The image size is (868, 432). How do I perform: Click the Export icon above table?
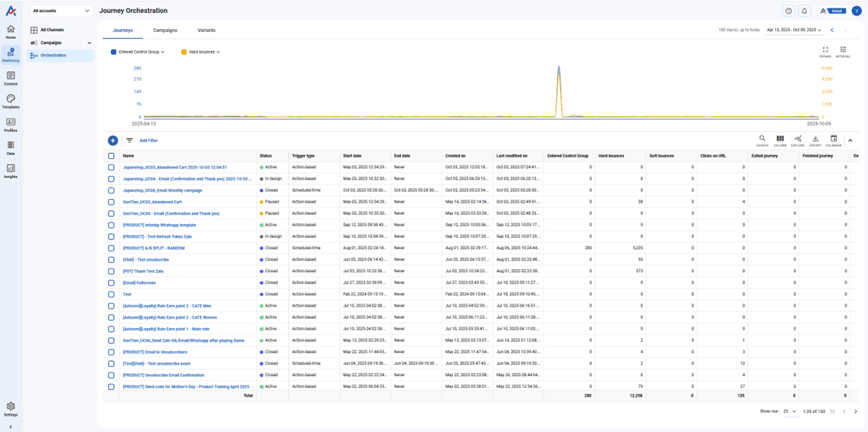815,140
